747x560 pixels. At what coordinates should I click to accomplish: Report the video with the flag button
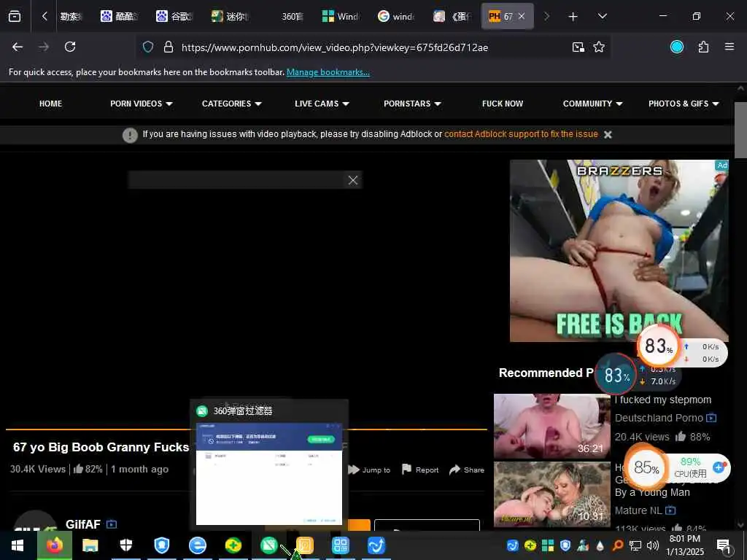click(x=420, y=470)
